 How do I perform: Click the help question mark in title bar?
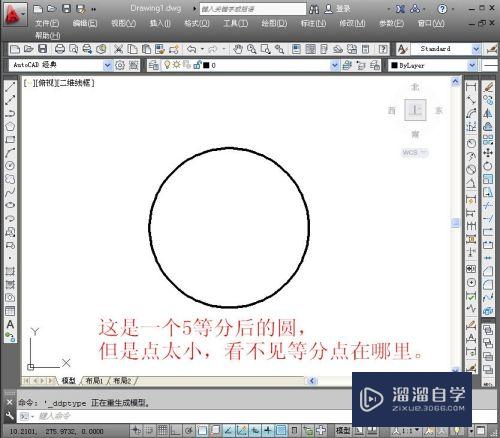click(442, 9)
